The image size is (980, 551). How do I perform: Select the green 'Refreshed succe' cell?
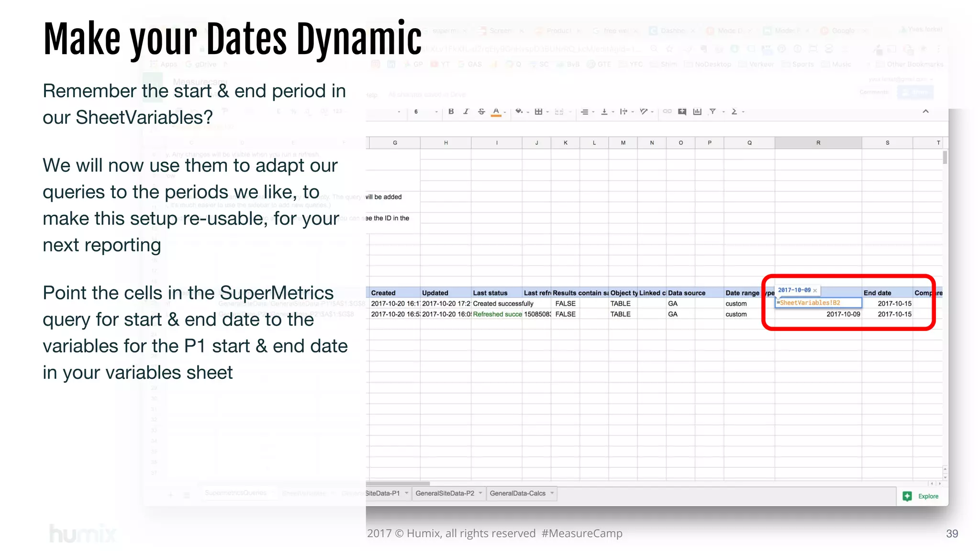497,314
